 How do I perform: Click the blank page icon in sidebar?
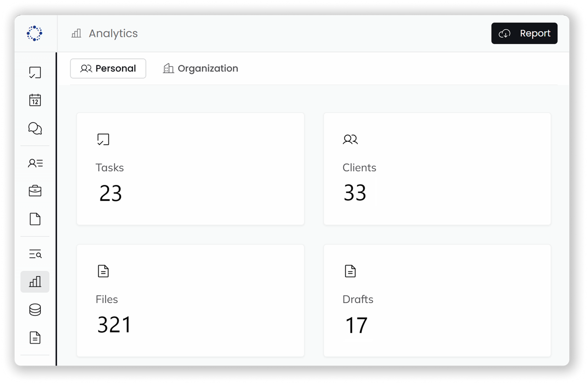coord(35,219)
